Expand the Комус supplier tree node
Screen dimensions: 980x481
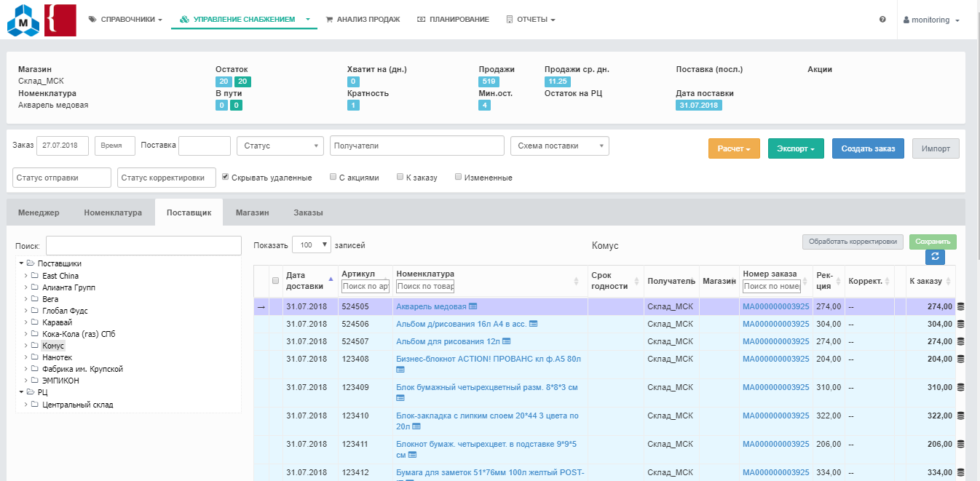pos(25,346)
